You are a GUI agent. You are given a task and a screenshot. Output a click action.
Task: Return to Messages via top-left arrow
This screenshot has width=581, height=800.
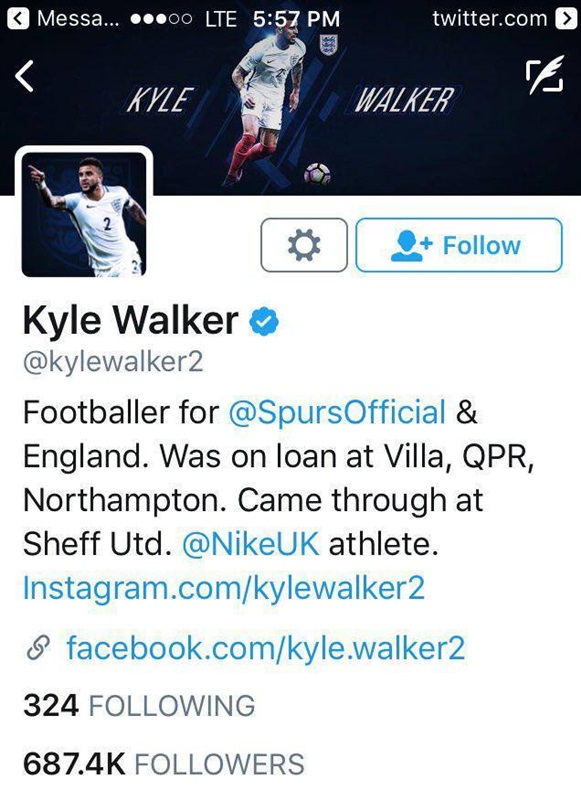(x=18, y=18)
